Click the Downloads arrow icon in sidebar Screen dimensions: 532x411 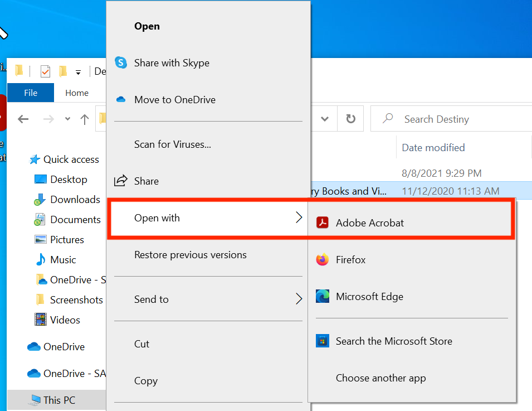40,200
